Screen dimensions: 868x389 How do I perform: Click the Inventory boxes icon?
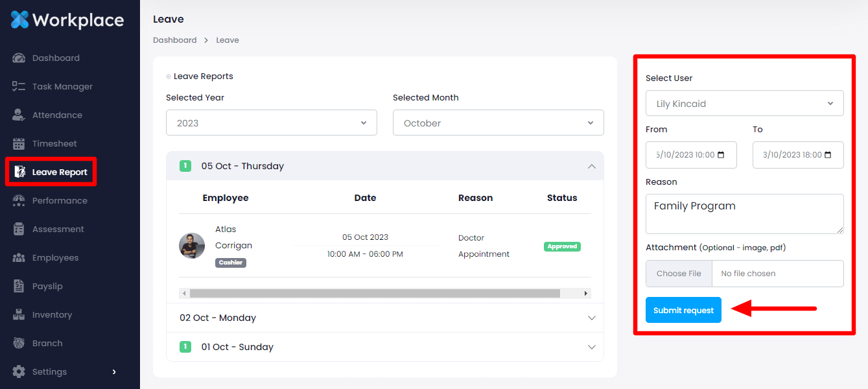[19, 315]
